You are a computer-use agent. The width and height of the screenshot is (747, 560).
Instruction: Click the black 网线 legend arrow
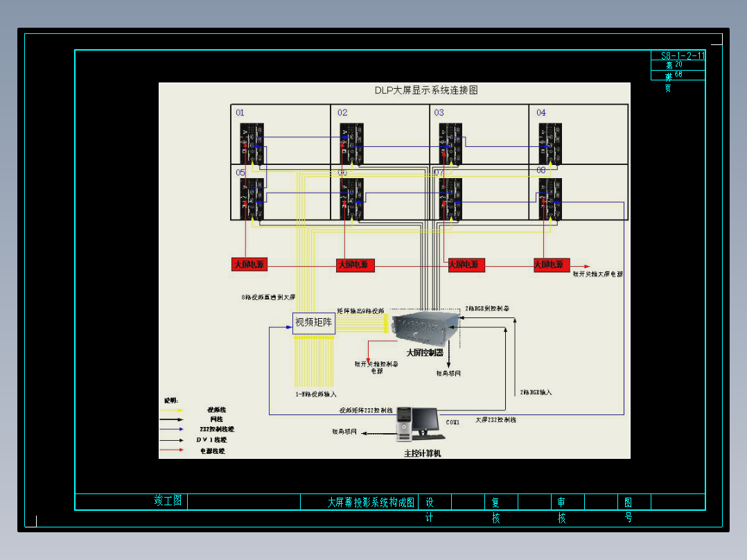point(172,419)
